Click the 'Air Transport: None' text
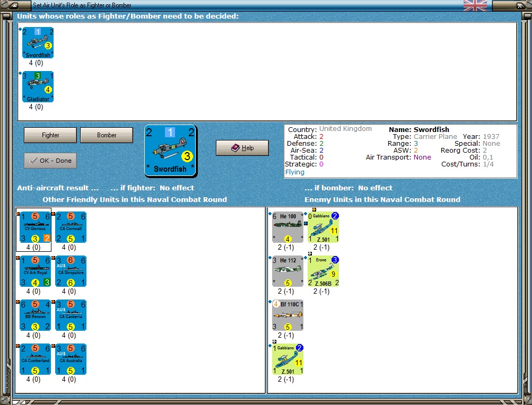 coord(398,157)
